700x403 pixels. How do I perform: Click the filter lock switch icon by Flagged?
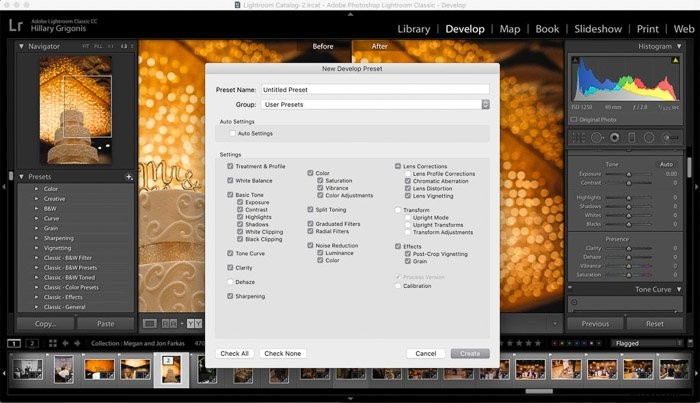click(690, 343)
